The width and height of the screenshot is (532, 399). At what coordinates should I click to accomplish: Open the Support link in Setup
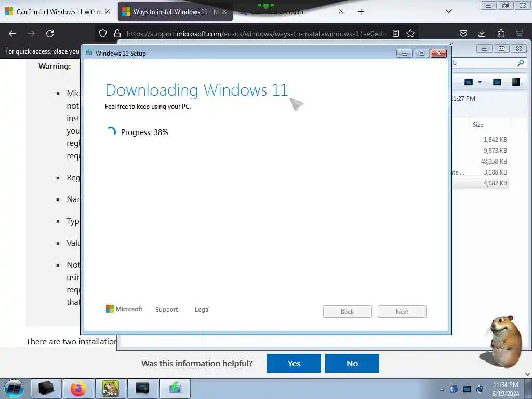[167, 310]
